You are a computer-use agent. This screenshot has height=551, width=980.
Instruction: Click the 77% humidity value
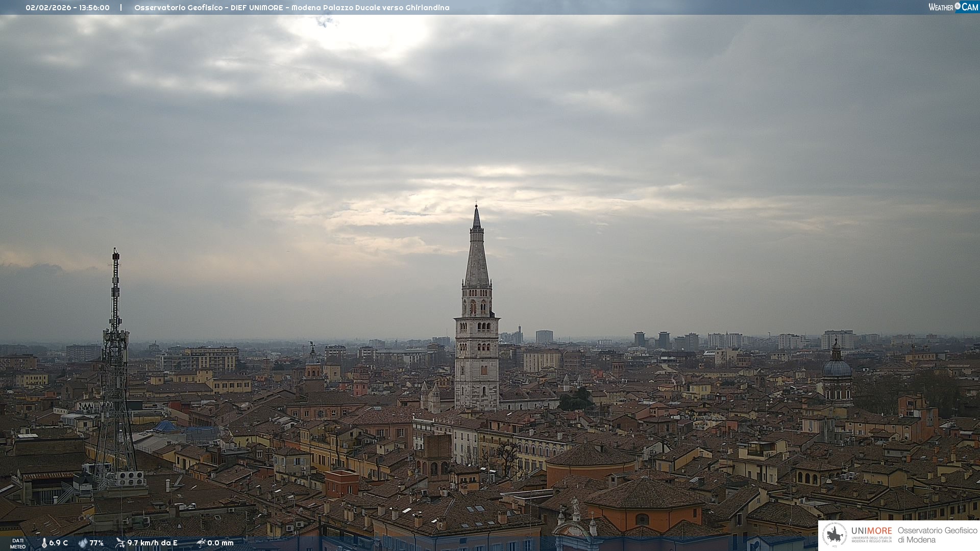(96, 543)
